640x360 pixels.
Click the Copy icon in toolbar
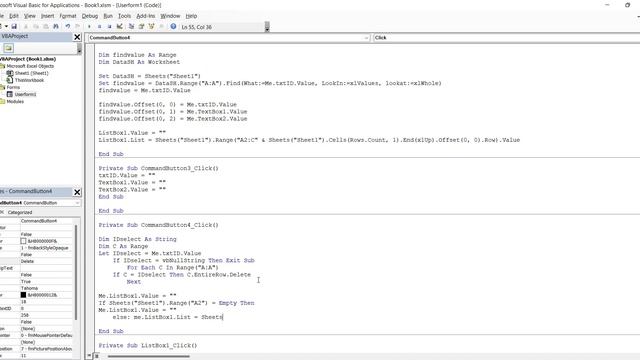36,27
